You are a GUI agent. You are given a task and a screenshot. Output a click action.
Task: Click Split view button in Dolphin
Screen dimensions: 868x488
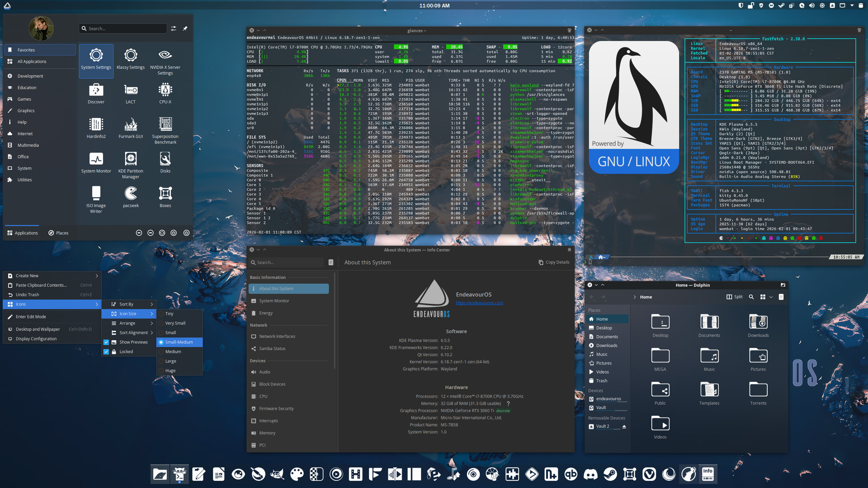(x=734, y=297)
